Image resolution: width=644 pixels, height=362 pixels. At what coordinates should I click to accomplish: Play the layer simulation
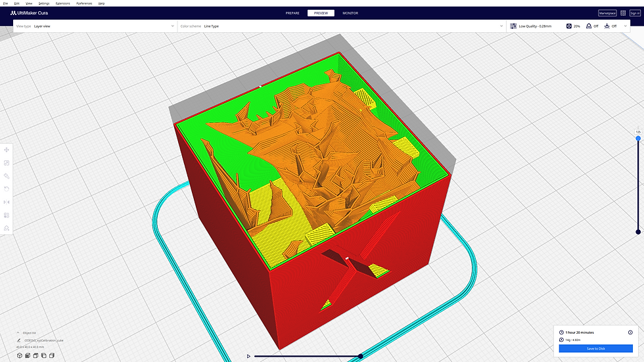coord(248,356)
